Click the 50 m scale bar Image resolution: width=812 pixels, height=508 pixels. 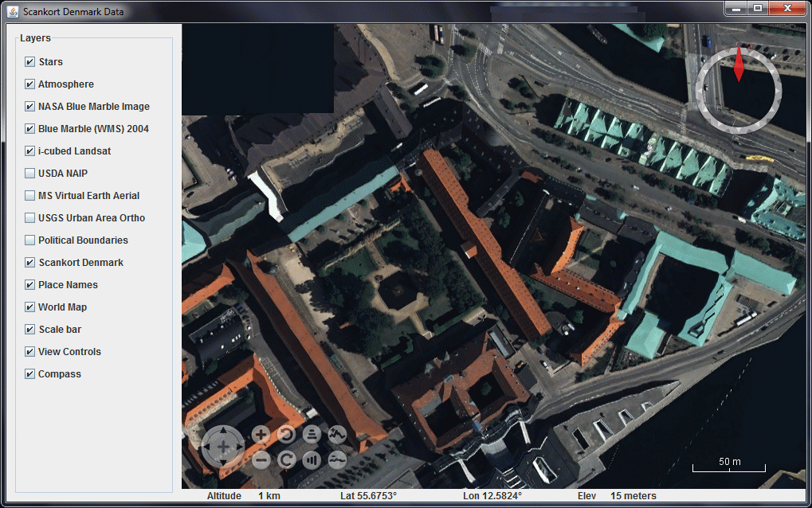[x=728, y=463]
